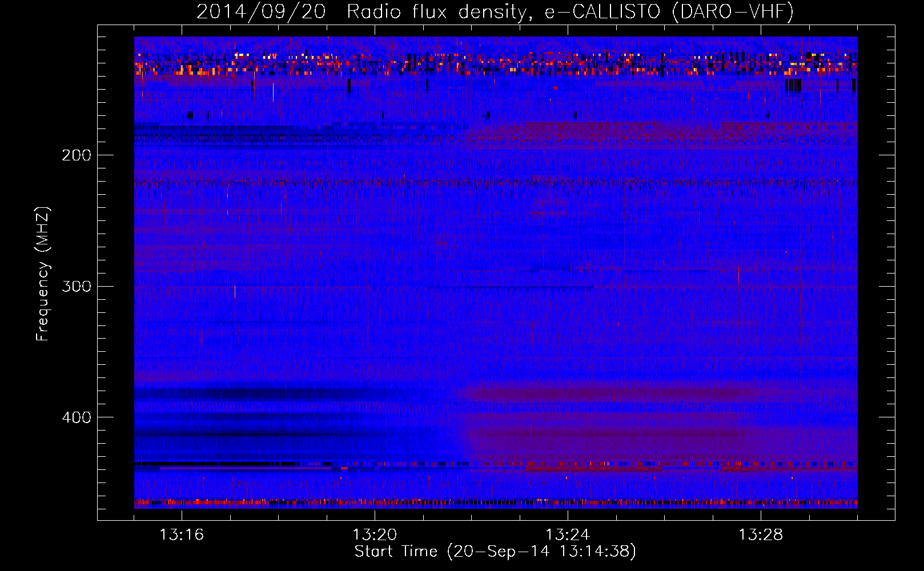Image resolution: width=924 pixels, height=571 pixels.
Task: Click the "13:16" time tick label
Action: point(182,535)
